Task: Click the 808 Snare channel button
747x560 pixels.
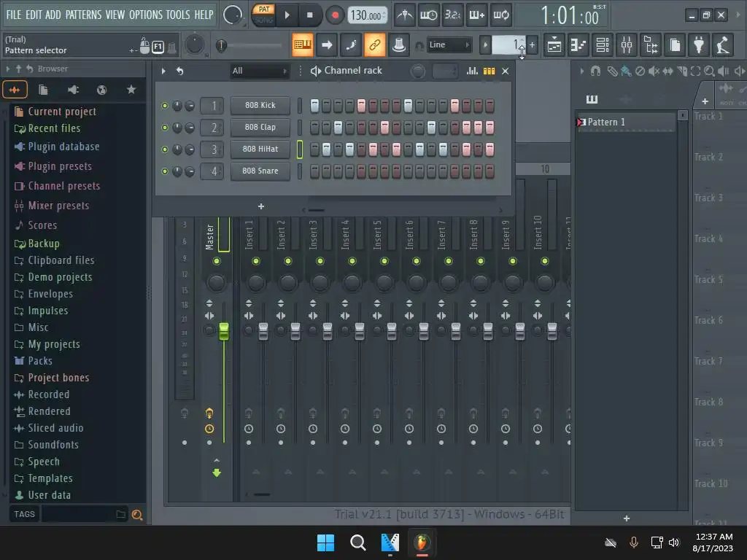Action: click(260, 171)
